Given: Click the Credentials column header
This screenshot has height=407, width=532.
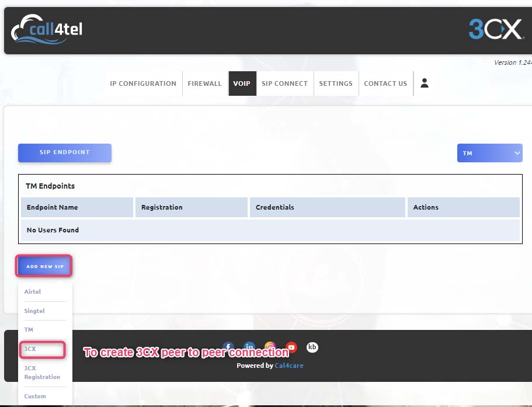Looking at the screenshot, I should pyautogui.click(x=328, y=207).
